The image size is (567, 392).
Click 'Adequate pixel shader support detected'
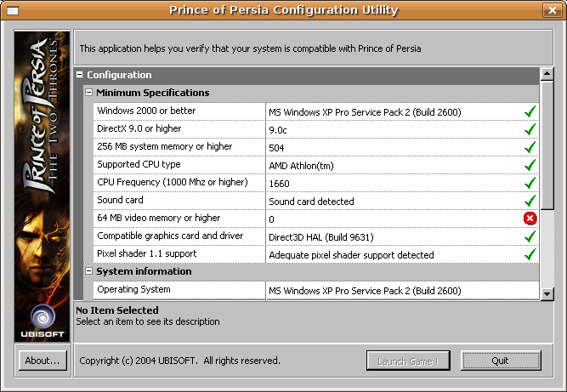coord(351,255)
